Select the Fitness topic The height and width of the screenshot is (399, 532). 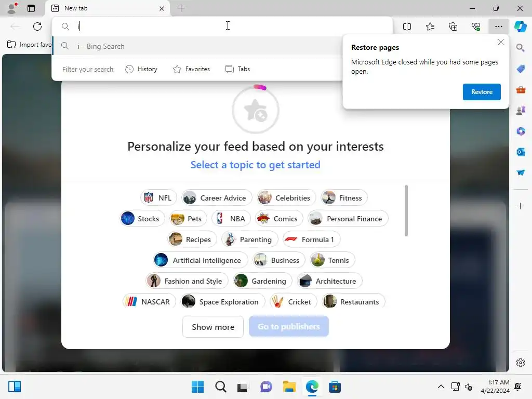[344, 198]
